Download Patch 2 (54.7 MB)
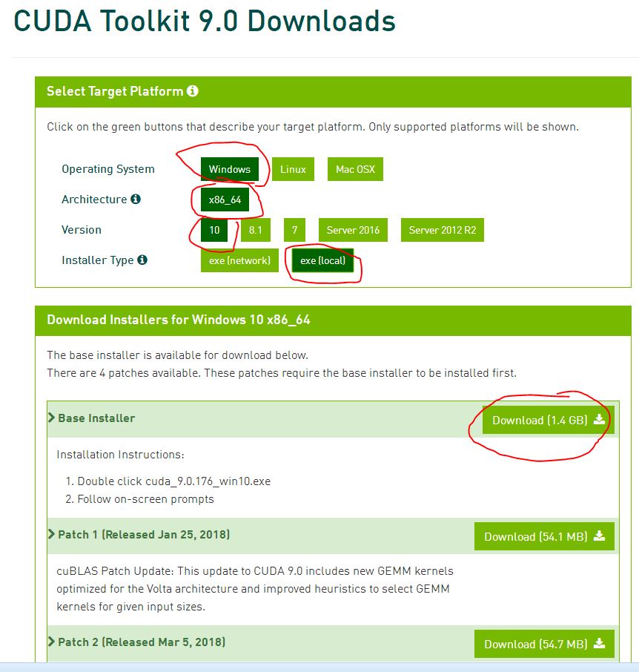 (x=545, y=644)
